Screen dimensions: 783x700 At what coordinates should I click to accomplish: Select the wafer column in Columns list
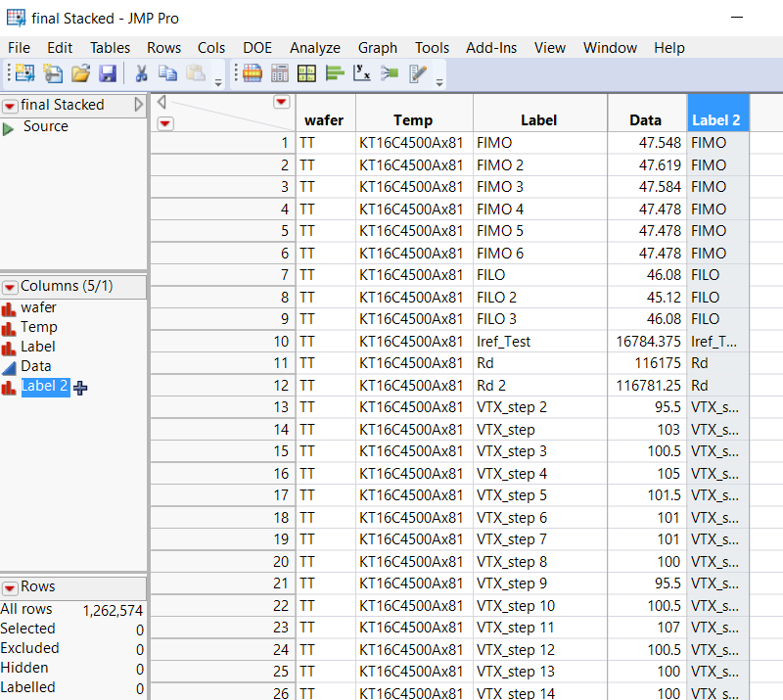39,307
